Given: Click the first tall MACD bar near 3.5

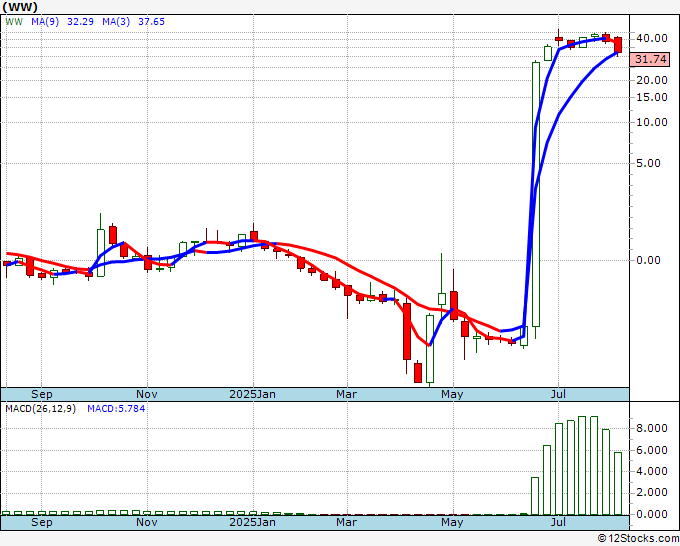Looking at the screenshot, I should (x=535, y=496).
